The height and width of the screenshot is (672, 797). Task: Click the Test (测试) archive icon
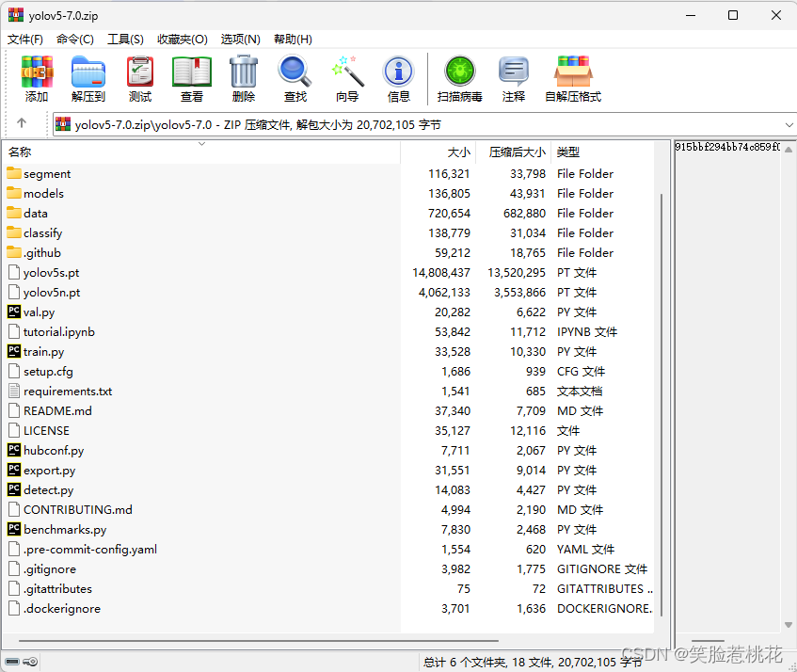click(140, 72)
